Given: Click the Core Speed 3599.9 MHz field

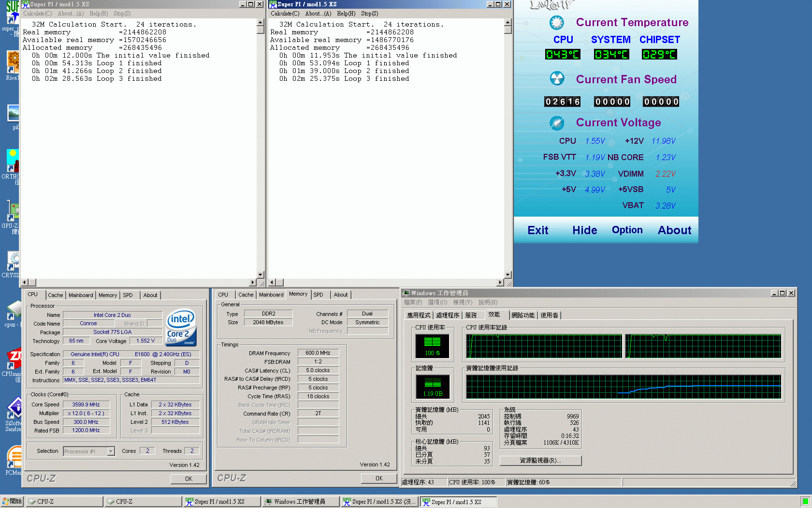Looking at the screenshot, I should coord(86,404).
